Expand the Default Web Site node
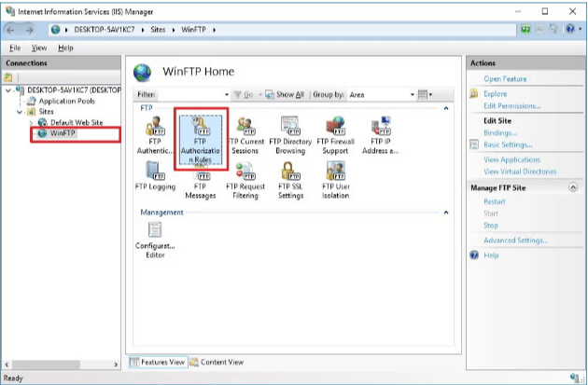Image resolution: width=588 pixels, height=385 pixels. click(31, 122)
